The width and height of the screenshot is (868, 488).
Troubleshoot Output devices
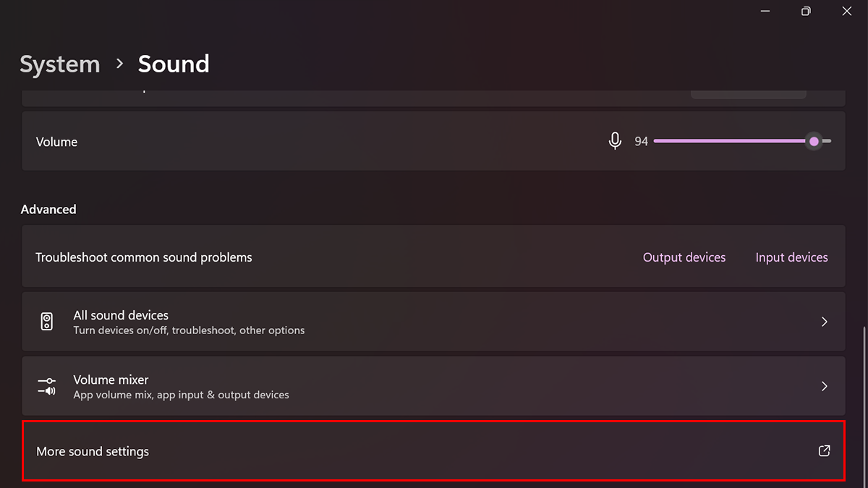[x=684, y=257]
